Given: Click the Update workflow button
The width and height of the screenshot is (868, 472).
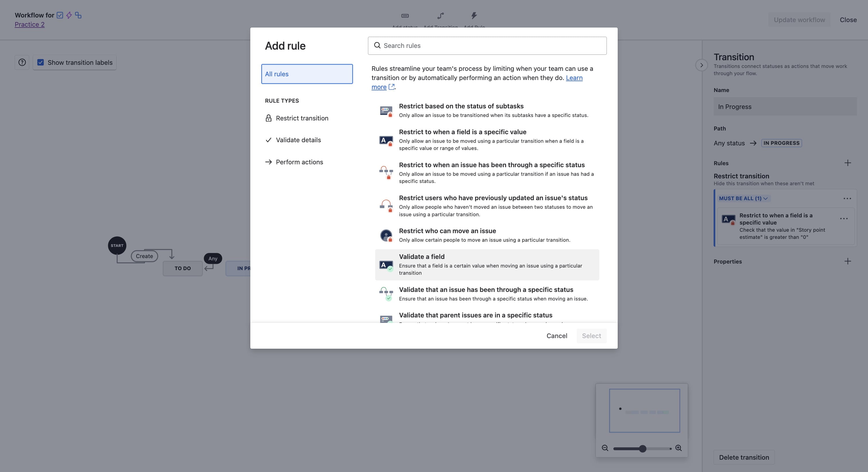Looking at the screenshot, I should tap(799, 20).
